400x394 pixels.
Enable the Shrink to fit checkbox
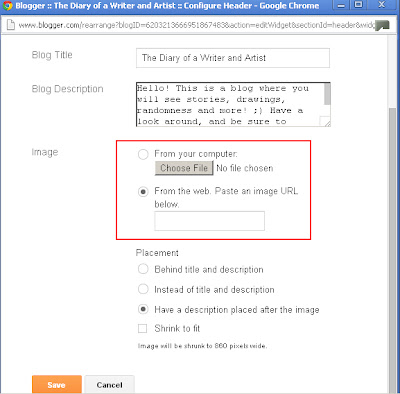[142, 329]
